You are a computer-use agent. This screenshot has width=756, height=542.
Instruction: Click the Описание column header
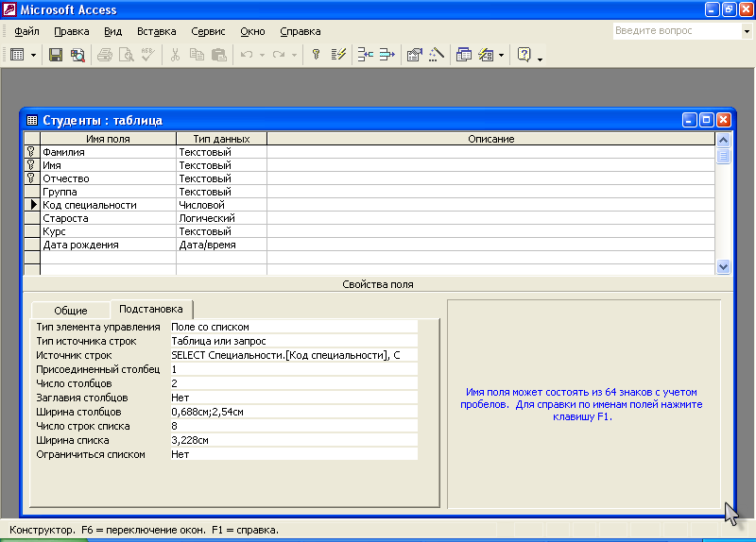point(490,139)
